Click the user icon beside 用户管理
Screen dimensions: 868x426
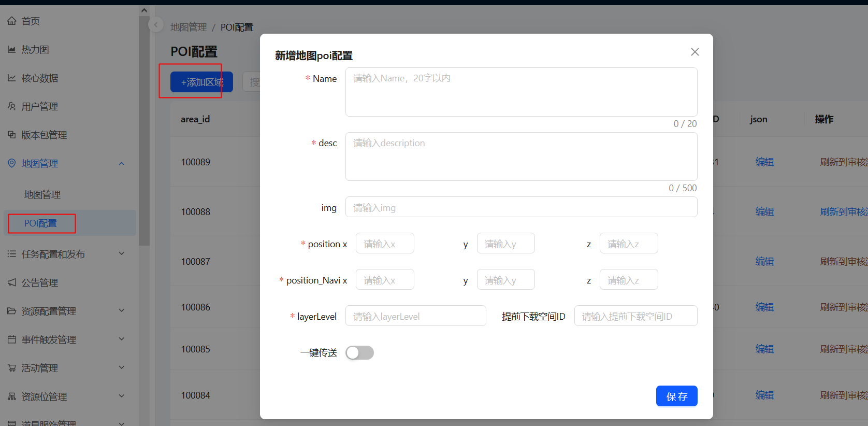click(x=12, y=107)
